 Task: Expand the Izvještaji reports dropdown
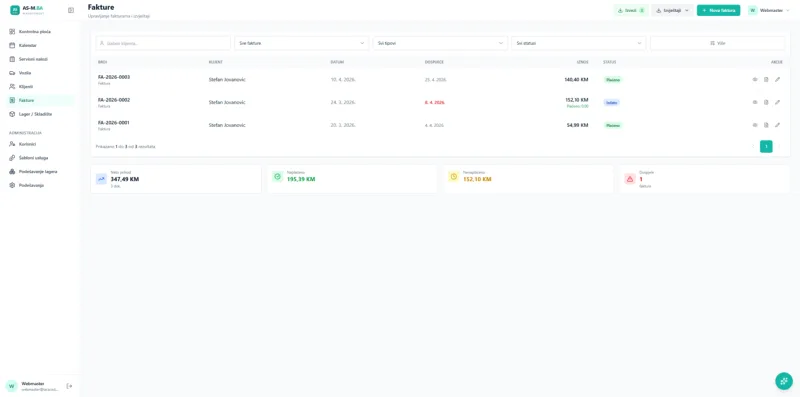672,10
